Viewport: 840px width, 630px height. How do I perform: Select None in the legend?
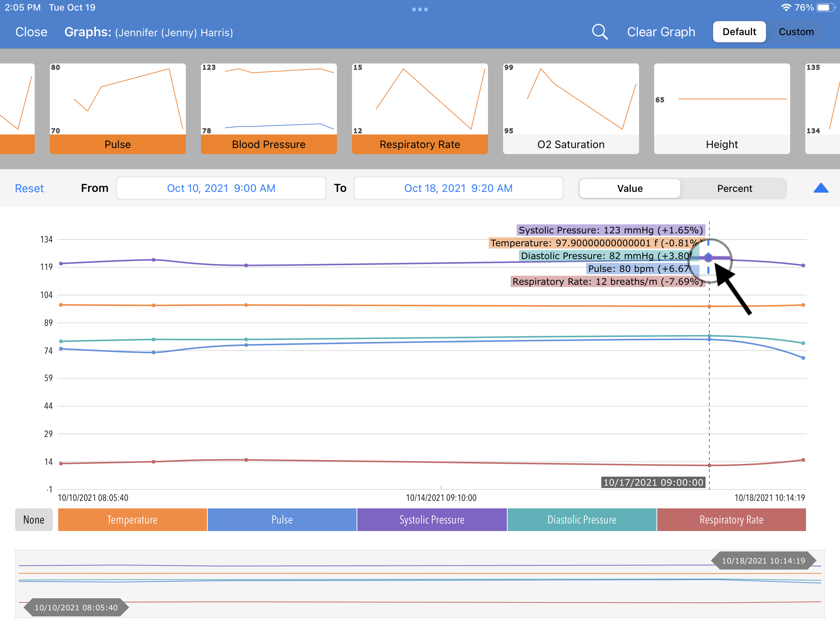[34, 519]
